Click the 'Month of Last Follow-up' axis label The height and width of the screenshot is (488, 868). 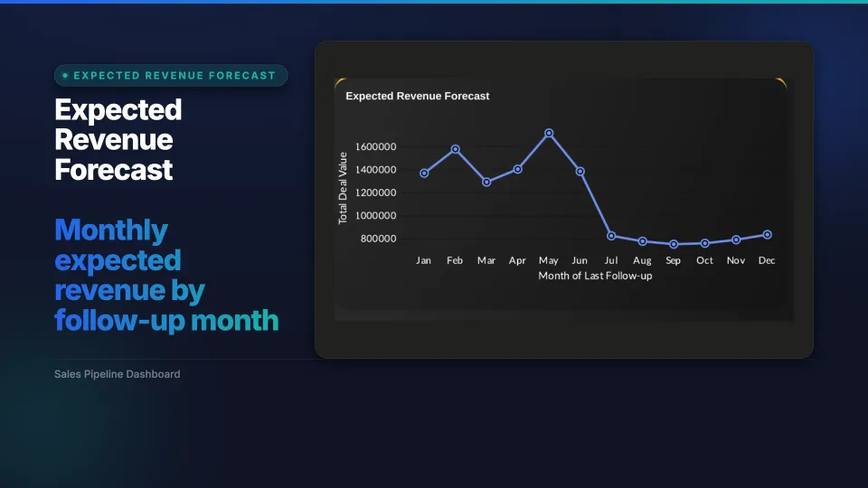coord(595,276)
